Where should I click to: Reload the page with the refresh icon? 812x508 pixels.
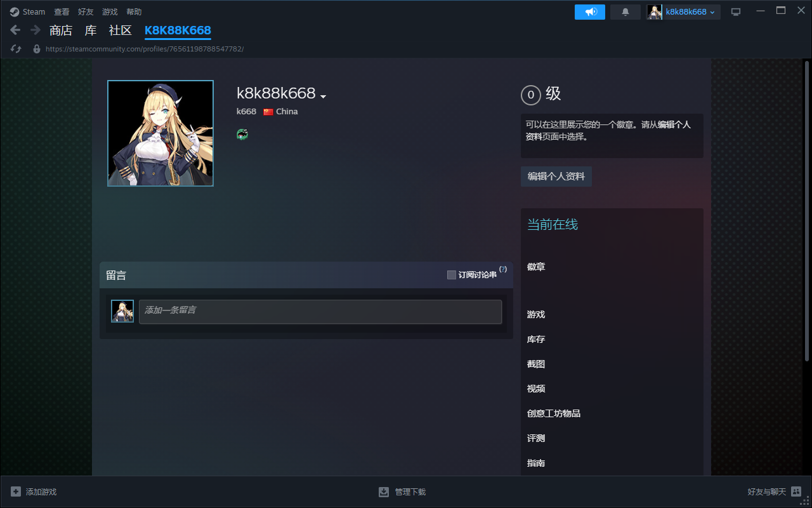(16, 49)
